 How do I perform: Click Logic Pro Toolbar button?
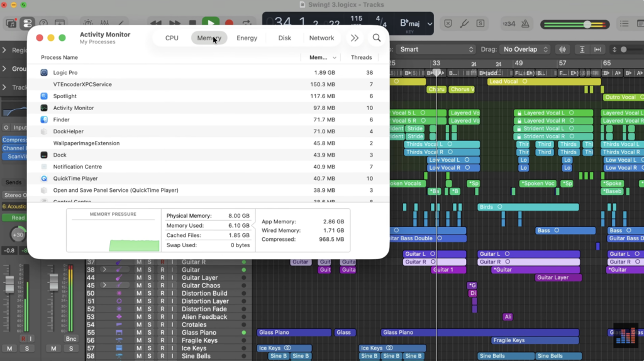pyautogui.click(x=60, y=23)
